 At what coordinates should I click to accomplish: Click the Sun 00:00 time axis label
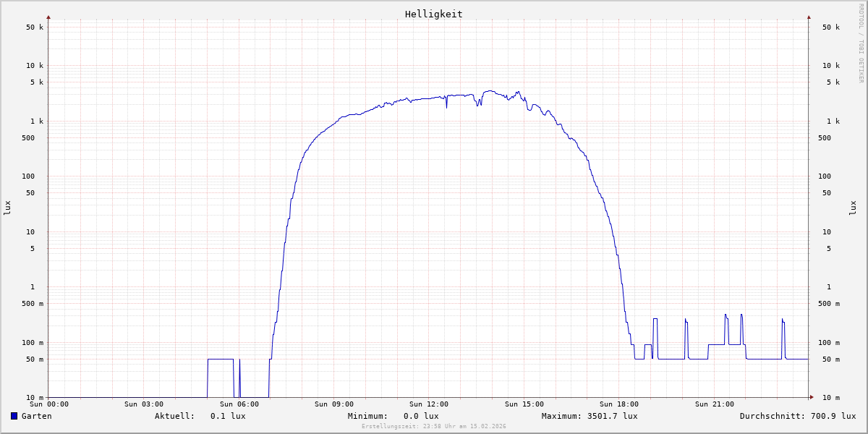(48, 404)
